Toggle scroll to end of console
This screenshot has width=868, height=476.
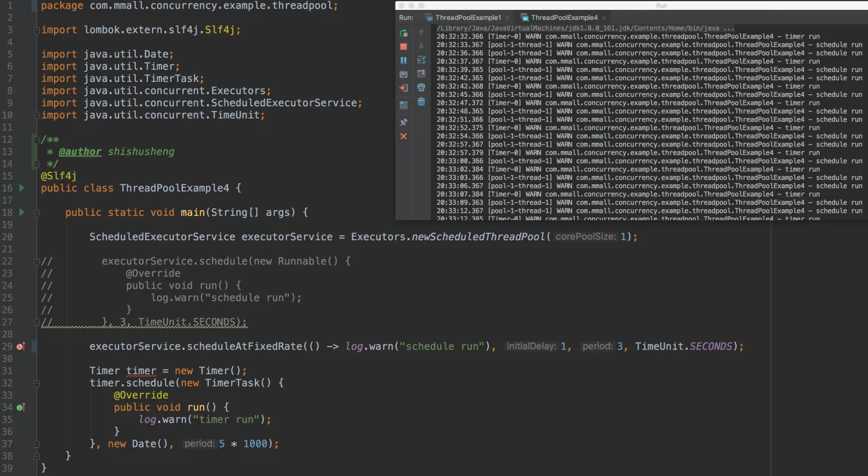click(422, 74)
